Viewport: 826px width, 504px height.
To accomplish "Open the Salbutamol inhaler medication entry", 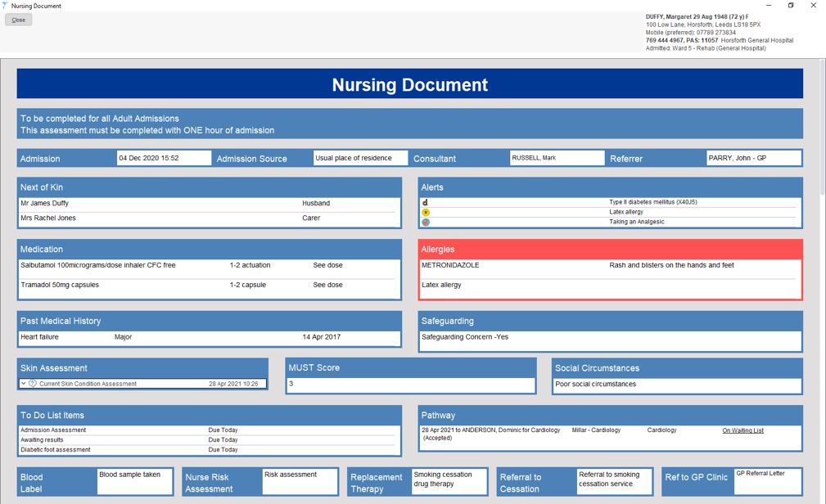I will tap(98, 265).
